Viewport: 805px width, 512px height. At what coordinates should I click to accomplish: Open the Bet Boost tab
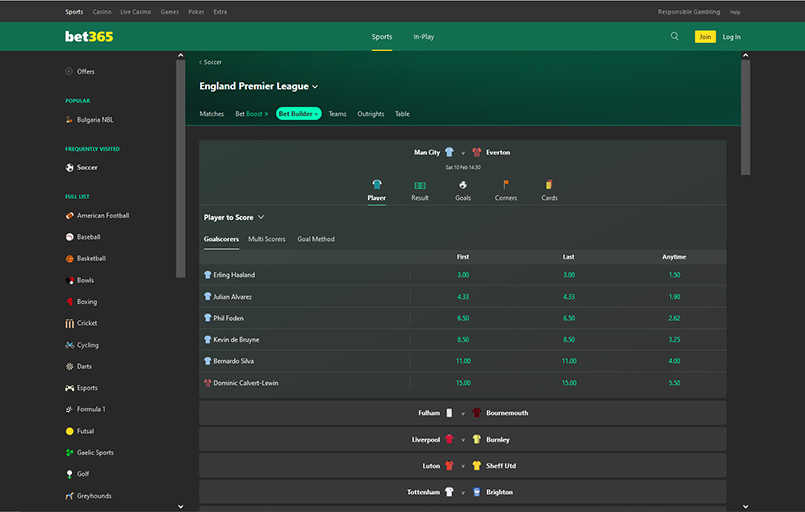(x=252, y=114)
